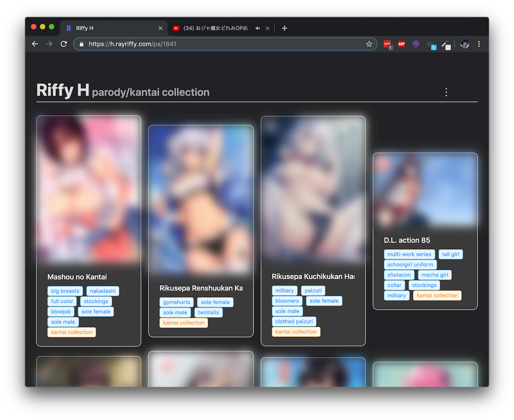Click the Riffy H site title
The height and width of the screenshot is (420, 514).
pos(63,90)
